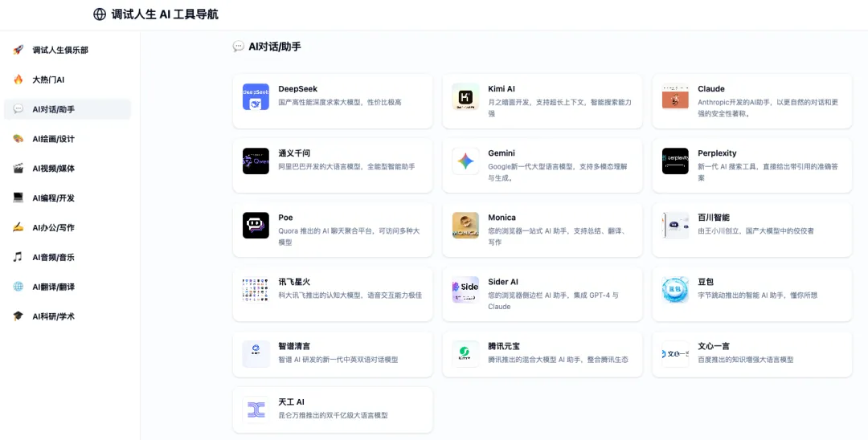Click the DeepSeek logo thumbnail
Viewport: 868px width, 440px height.
coord(256,96)
